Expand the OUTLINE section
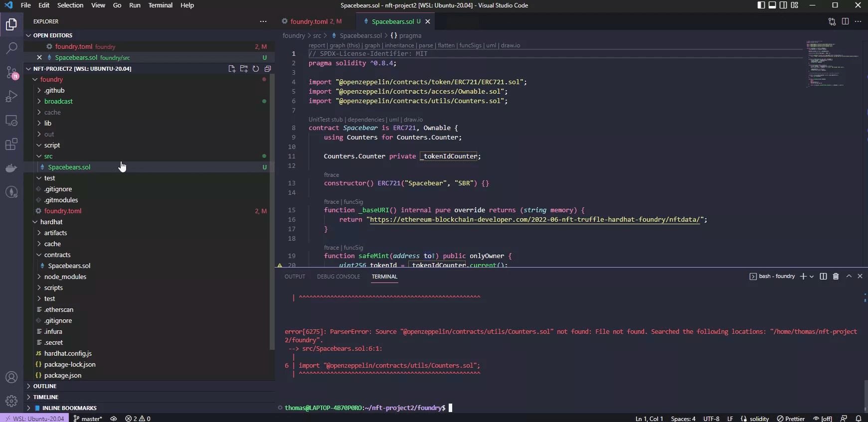Image resolution: width=868 pixels, height=422 pixels. [x=45, y=386]
